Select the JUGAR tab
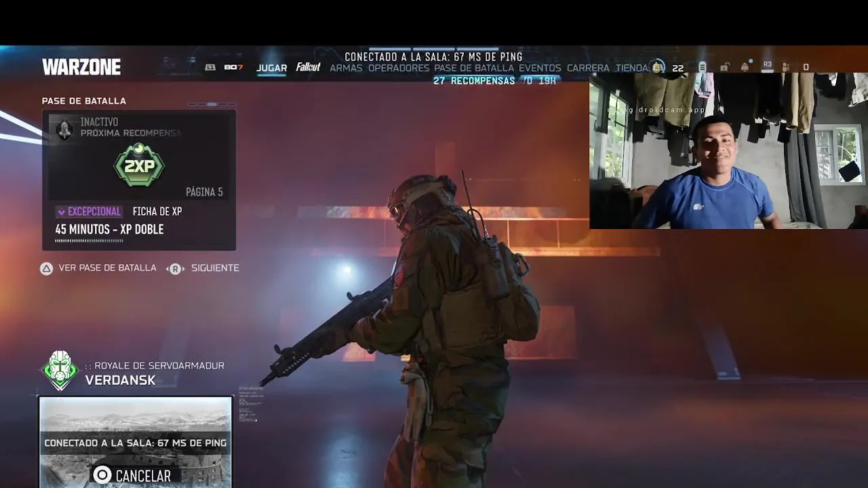The image size is (868, 488). [x=271, y=68]
